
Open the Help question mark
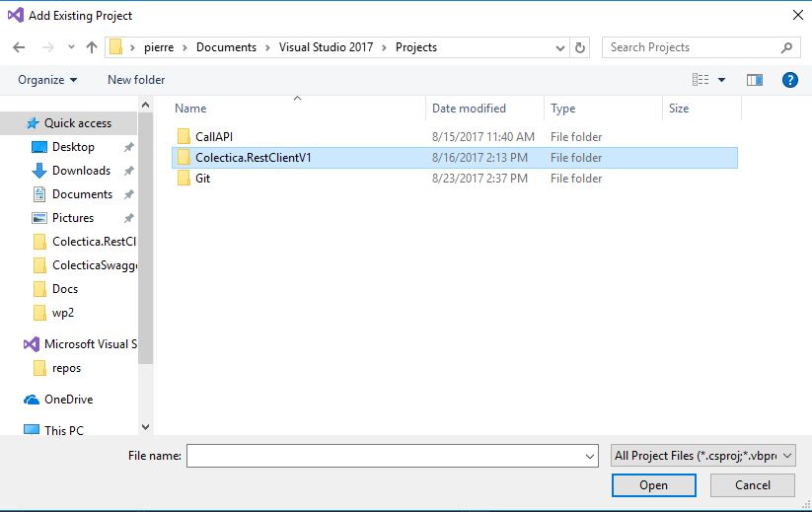click(789, 80)
